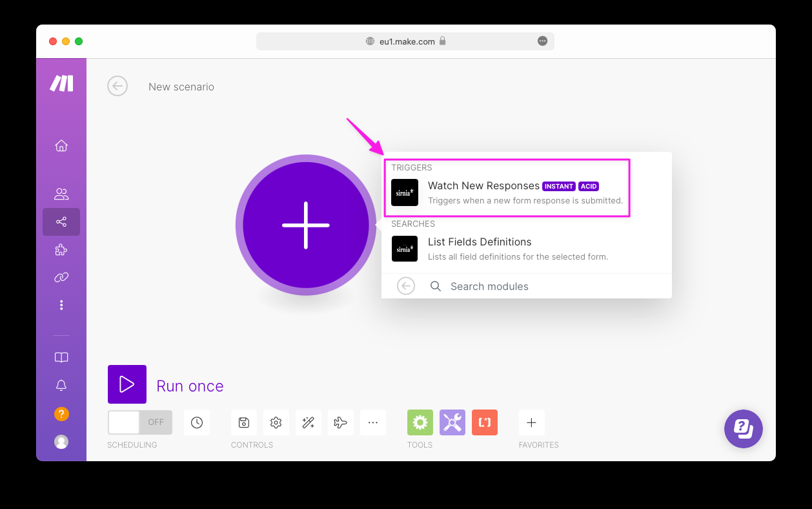812x509 pixels.
Task: Open More three-dots menu in sidebar
Action: pos(61,305)
